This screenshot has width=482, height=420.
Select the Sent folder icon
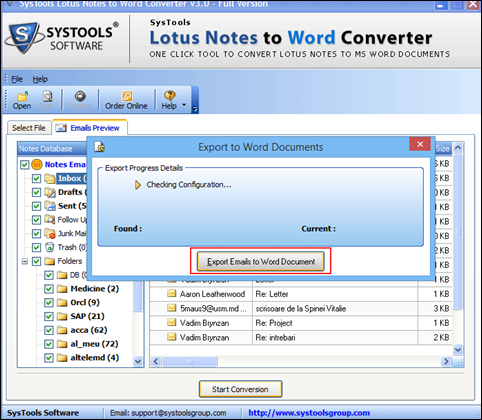50,206
